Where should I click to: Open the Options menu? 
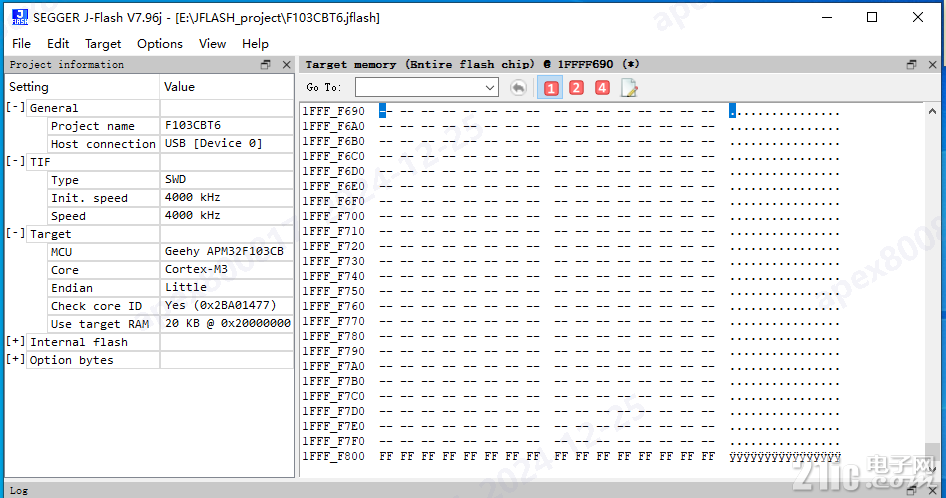click(160, 43)
